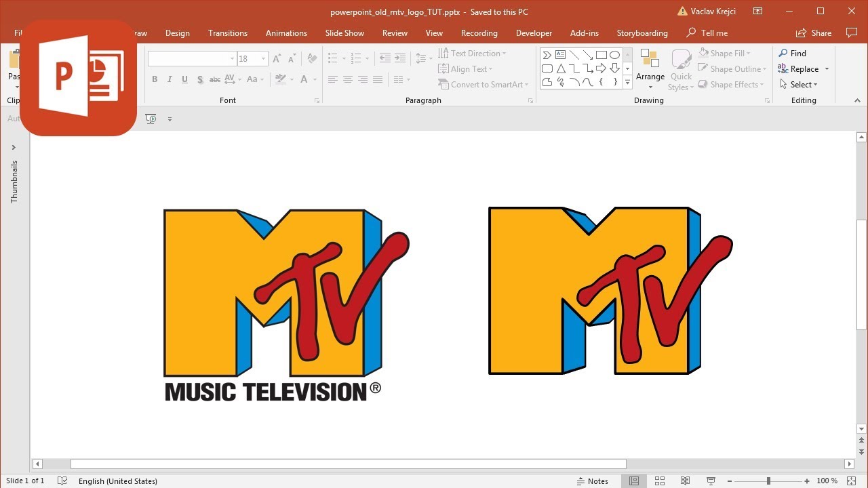Screen dimensions: 868x488
Task: Click the Tell me search box
Action: pyautogui.click(x=707, y=33)
